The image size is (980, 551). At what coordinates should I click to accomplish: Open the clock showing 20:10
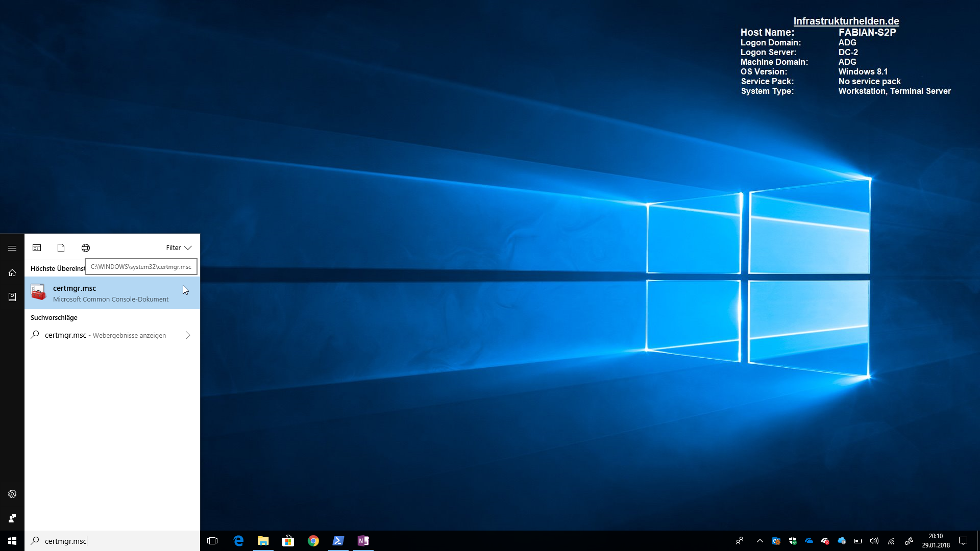pos(936,541)
